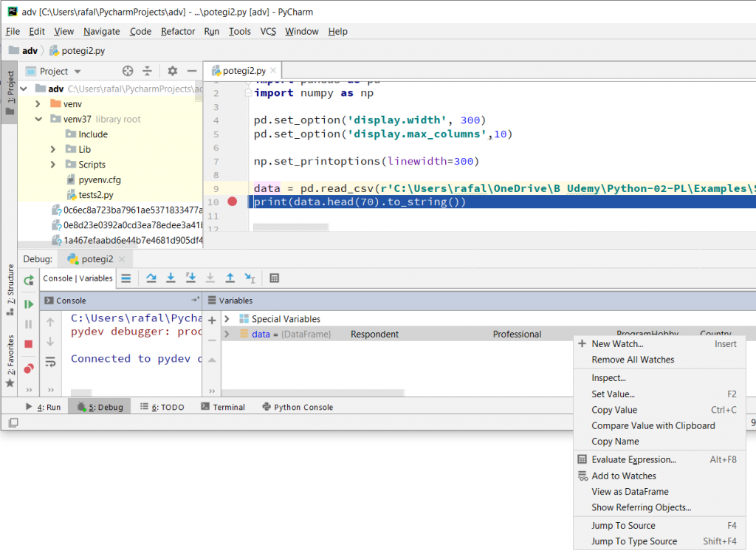Screen dimensions: 756x559
Task: Click the Step Into icon
Action: [x=171, y=278]
